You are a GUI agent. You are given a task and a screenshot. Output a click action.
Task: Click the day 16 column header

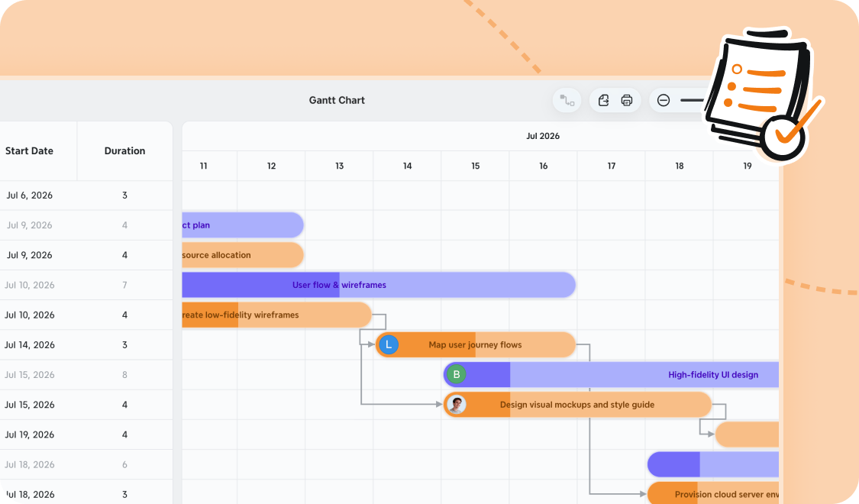544,166
